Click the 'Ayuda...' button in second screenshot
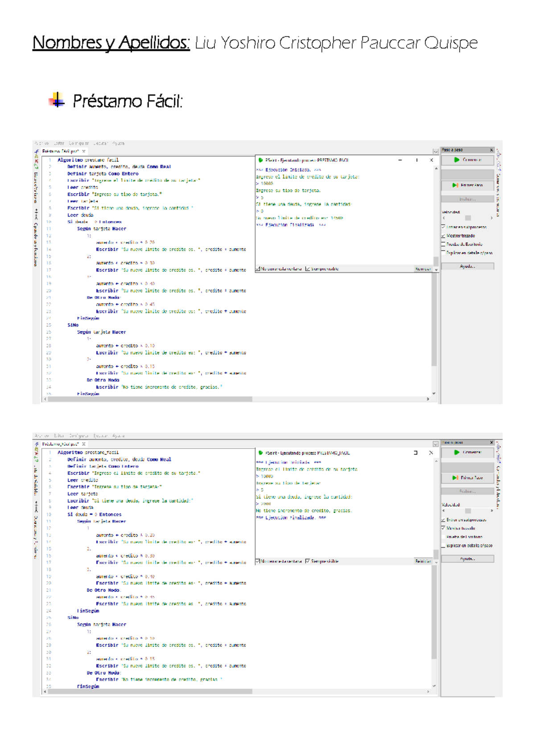The height and width of the screenshot is (756, 535). [x=467, y=559]
